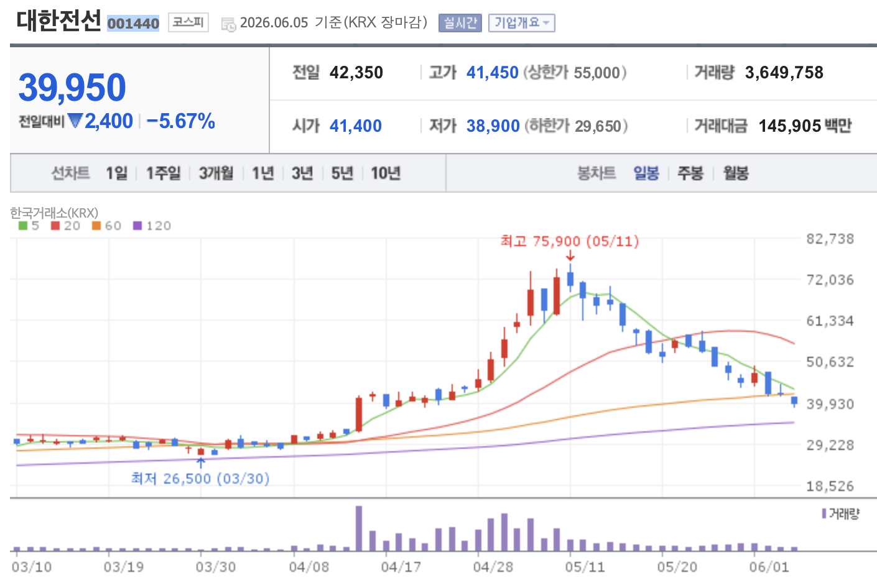
Task: Click the 봉차트 label
Action: [x=596, y=173]
